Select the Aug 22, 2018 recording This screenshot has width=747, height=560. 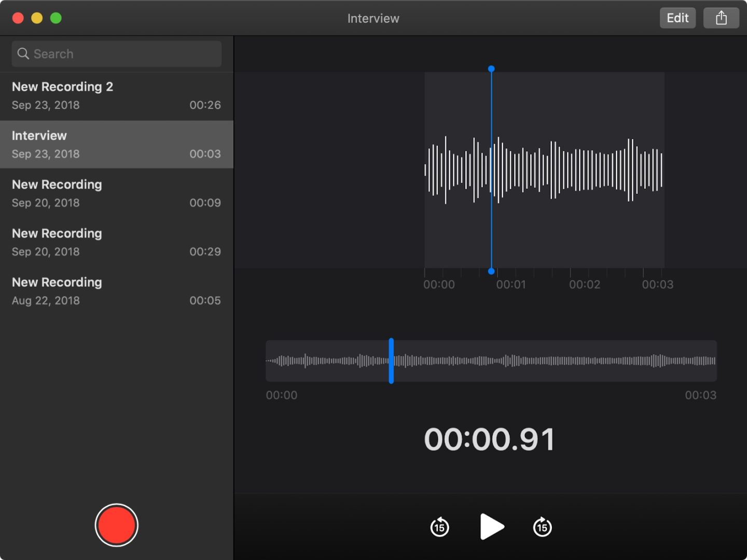tap(116, 291)
